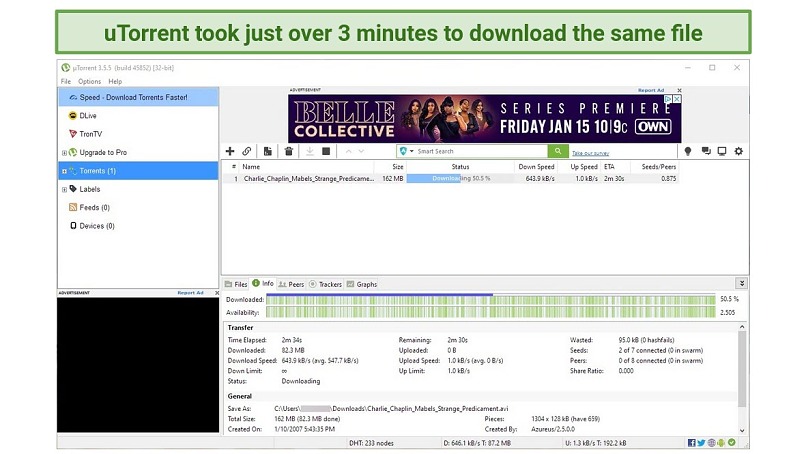The height and width of the screenshot is (454, 806).
Task: Sort by the Size column header
Action: (390, 167)
